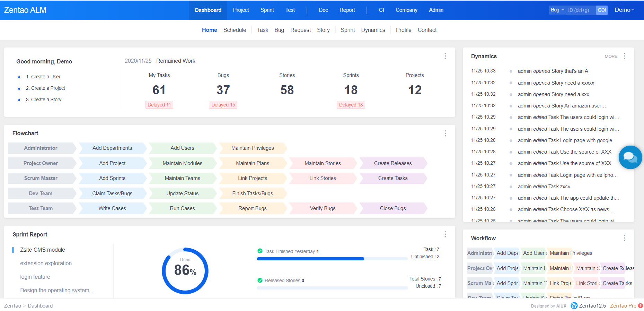Switch to the Schedule tab
The image size is (644, 311).
pyautogui.click(x=235, y=30)
